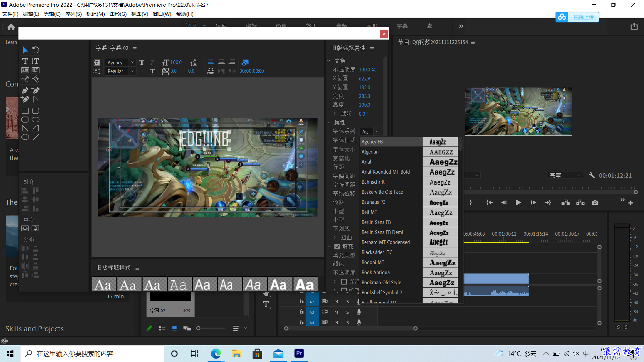This screenshot has height=362, width=644.
Task: Select the Vertical Type tool
Action: click(35, 61)
